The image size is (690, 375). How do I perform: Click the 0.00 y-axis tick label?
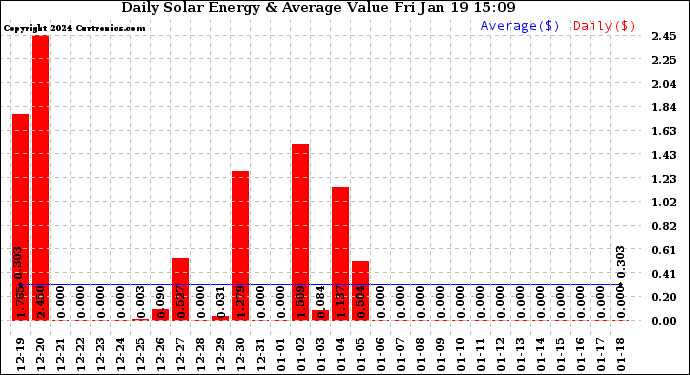(x=664, y=321)
